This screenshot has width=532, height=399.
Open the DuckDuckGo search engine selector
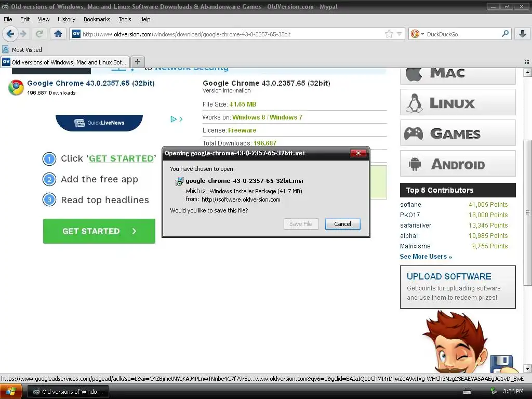417,34
